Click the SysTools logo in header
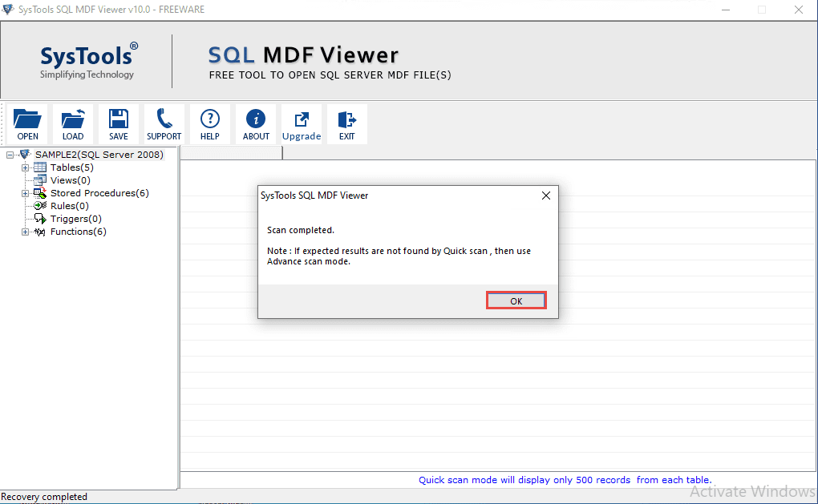This screenshot has width=818, height=504. point(87,60)
